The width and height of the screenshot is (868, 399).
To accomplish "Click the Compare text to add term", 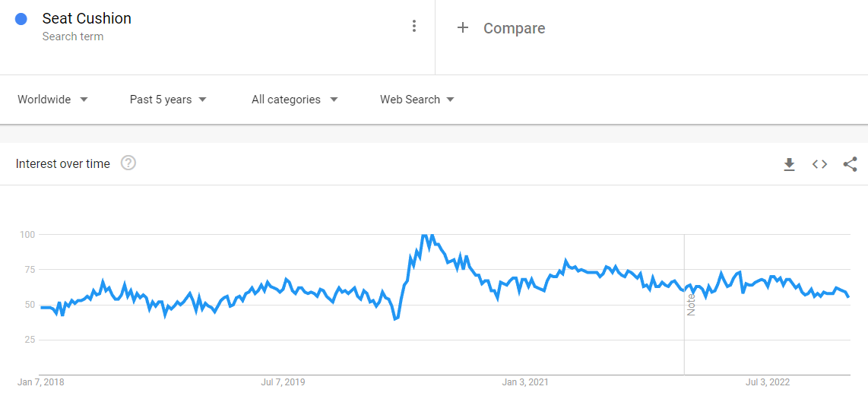I will (x=514, y=28).
